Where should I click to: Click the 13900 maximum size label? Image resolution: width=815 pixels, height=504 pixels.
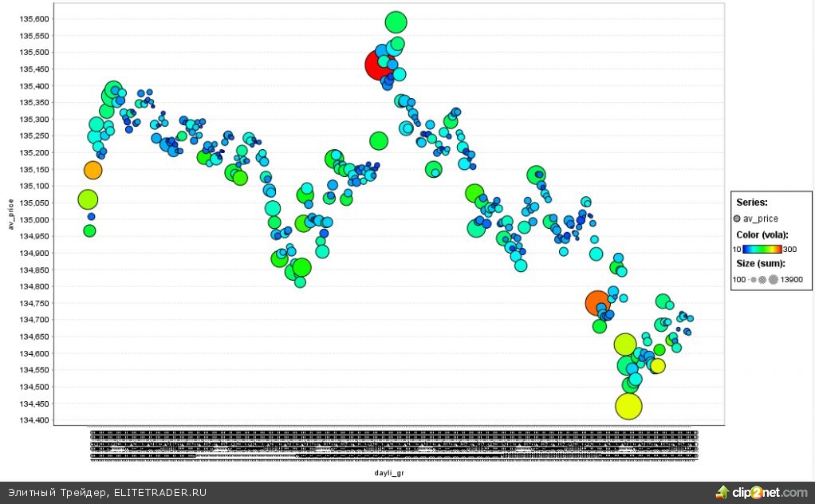coord(792,280)
